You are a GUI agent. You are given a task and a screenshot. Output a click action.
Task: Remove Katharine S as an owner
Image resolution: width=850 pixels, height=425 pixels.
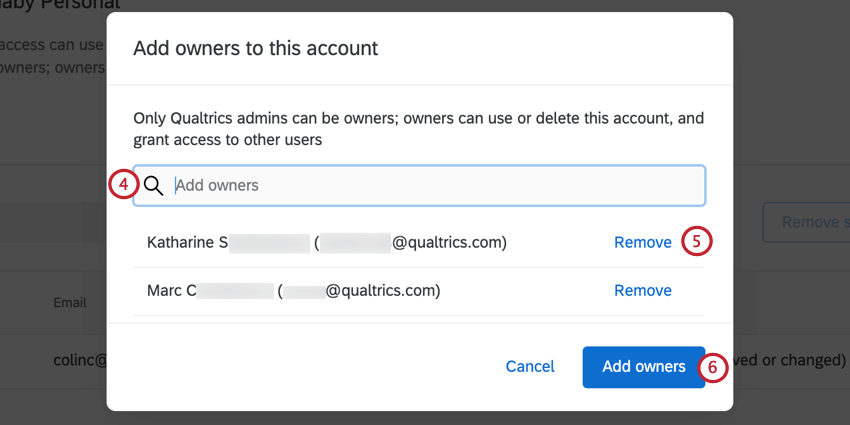(642, 242)
